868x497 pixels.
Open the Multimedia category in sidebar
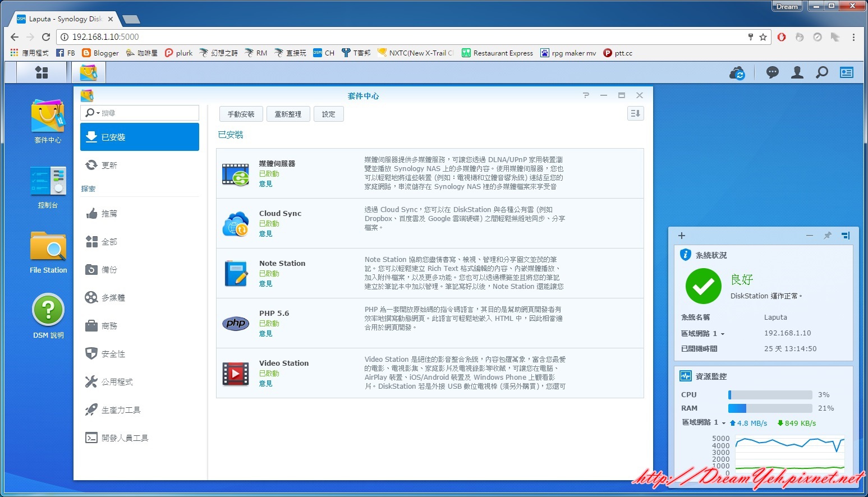pyautogui.click(x=113, y=298)
